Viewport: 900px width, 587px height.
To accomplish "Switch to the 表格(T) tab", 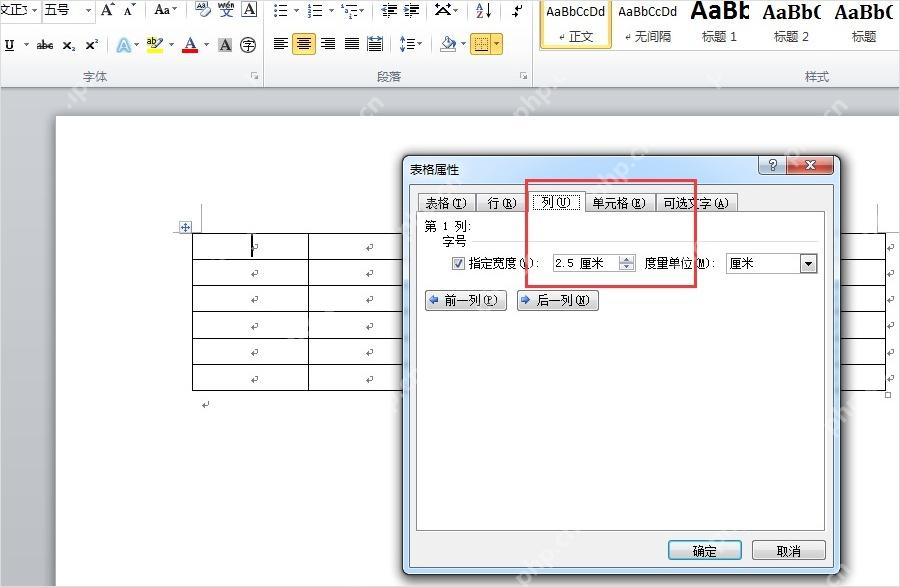I will click(446, 203).
